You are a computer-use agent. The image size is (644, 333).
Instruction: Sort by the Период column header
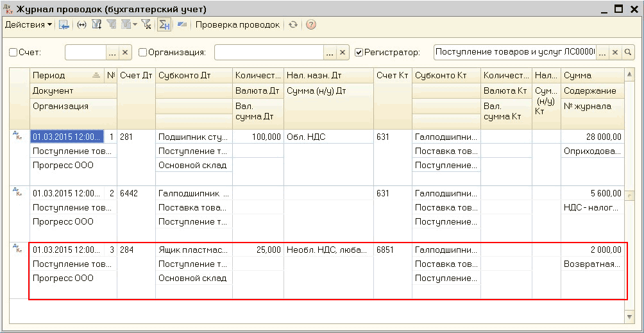pyautogui.click(x=62, y=76)
